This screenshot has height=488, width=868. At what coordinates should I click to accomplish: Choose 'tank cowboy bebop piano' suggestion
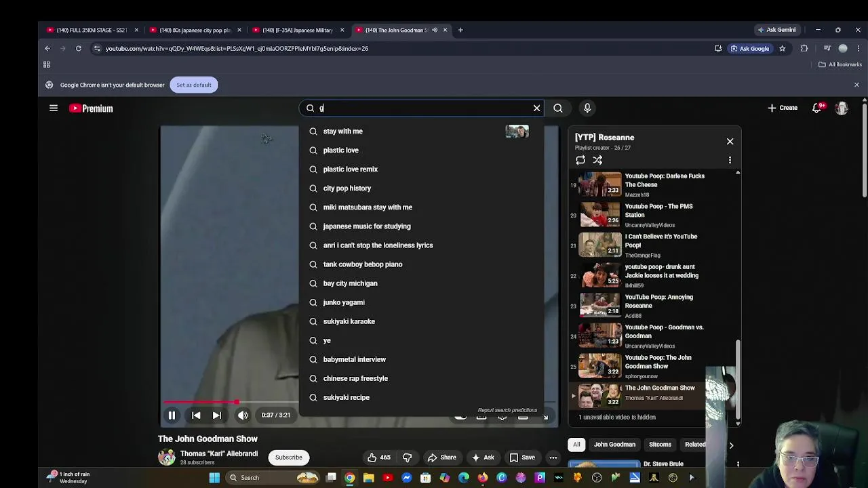pyautogui.click(x=421, y=264)
